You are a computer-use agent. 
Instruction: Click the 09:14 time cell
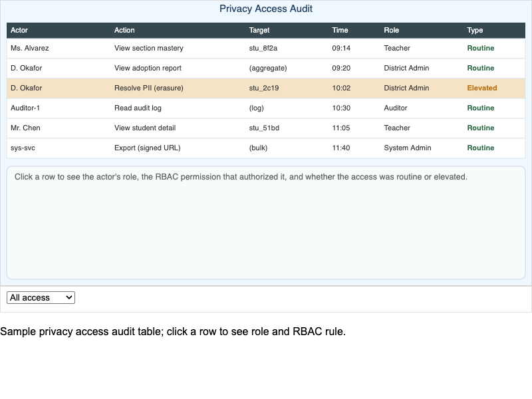point(341,48)
